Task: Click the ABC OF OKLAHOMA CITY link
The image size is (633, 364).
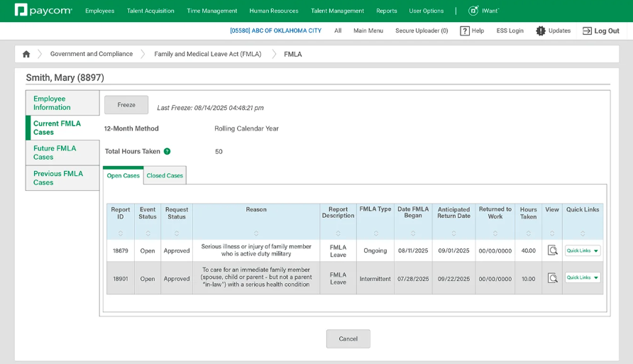Action: (276, 31)
